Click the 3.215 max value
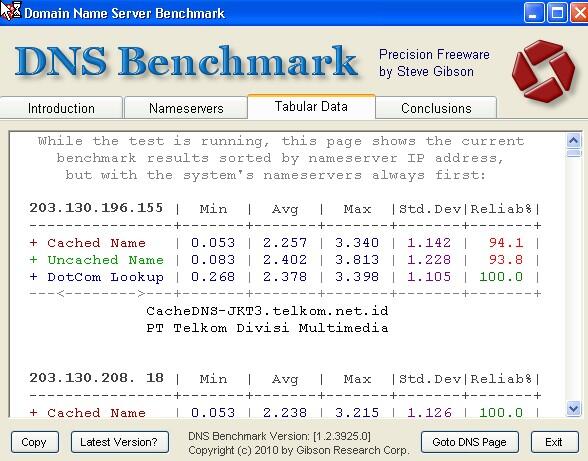The height and width of the screenshot is (461, 588). (357, 413)
